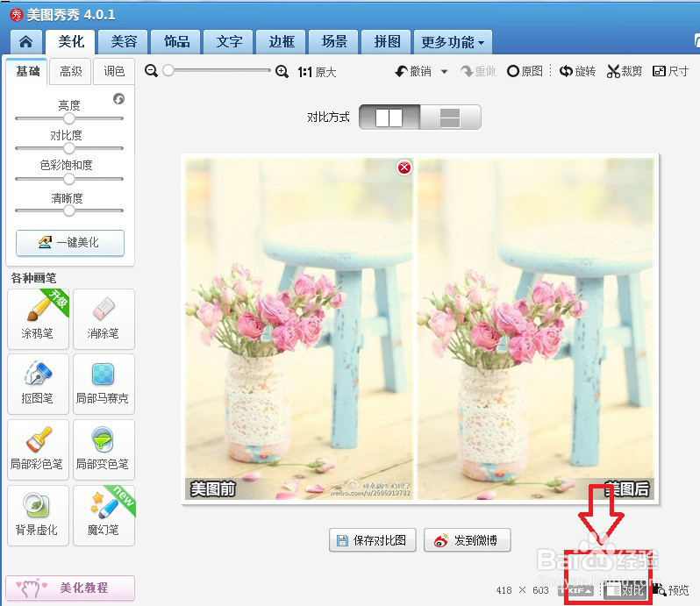Image resolution: width=700 pixels, height=606 pixels.
Task: Choose side-by-side comparison mode
Action: click(389, 118)
